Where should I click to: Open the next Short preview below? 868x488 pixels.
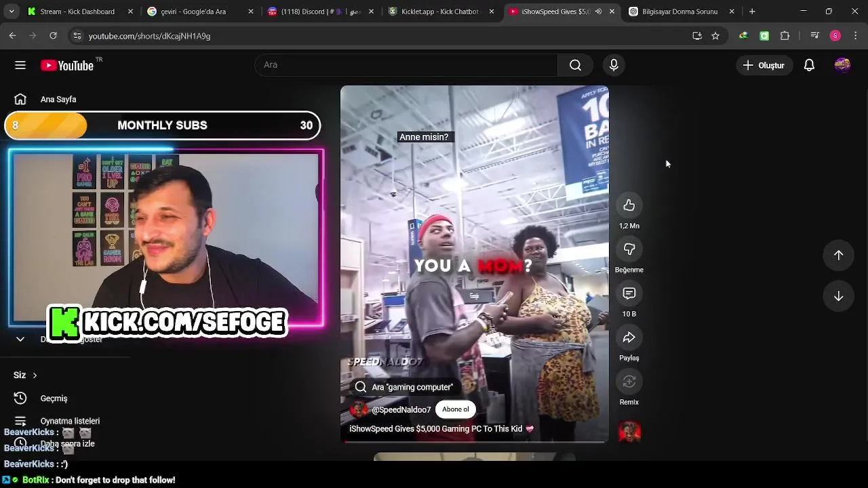click(x=475, y=457)
